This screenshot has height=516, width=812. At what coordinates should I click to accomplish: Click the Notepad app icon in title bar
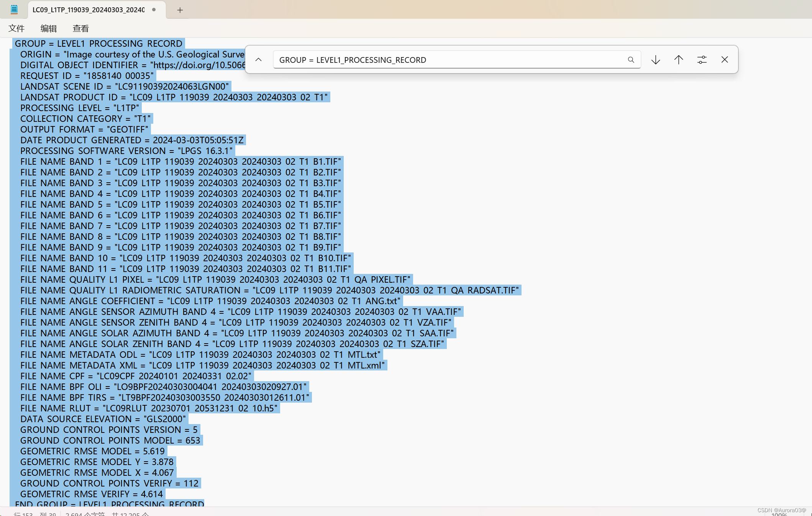pos(14,10)
